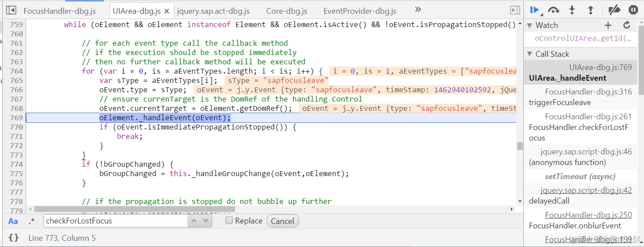The image size is (644, 247).
Task: Step over next function call
Action: coord(554,10)
